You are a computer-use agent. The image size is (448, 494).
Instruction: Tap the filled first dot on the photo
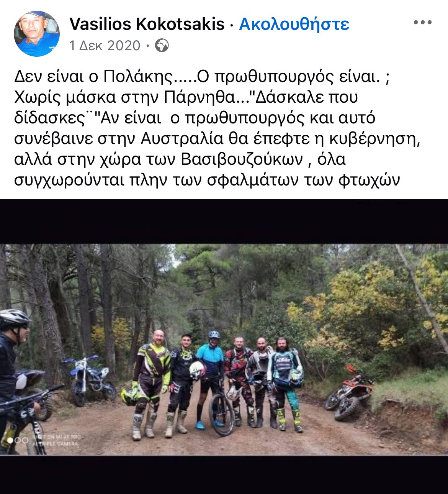pyautogui.click(x=10, y=440)
